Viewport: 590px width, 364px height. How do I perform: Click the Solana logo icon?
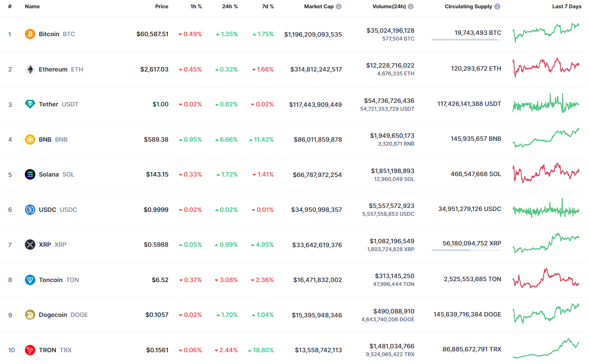click(x=30, y=174)
